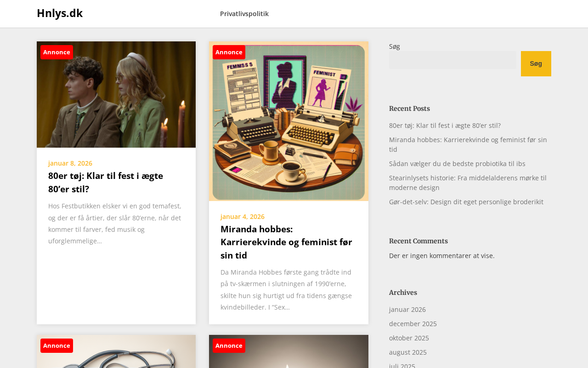Viewport: 588px width, 368px height.
Task: Open the 80er tøj article thumbnail image
Action: pyautogui.click(x=116, y=94)
